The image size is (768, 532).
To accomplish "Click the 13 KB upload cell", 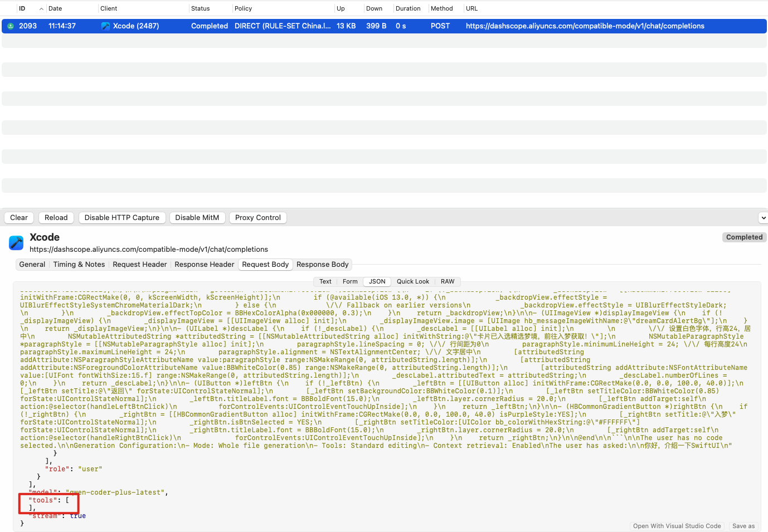I will [x=346, y=26].
